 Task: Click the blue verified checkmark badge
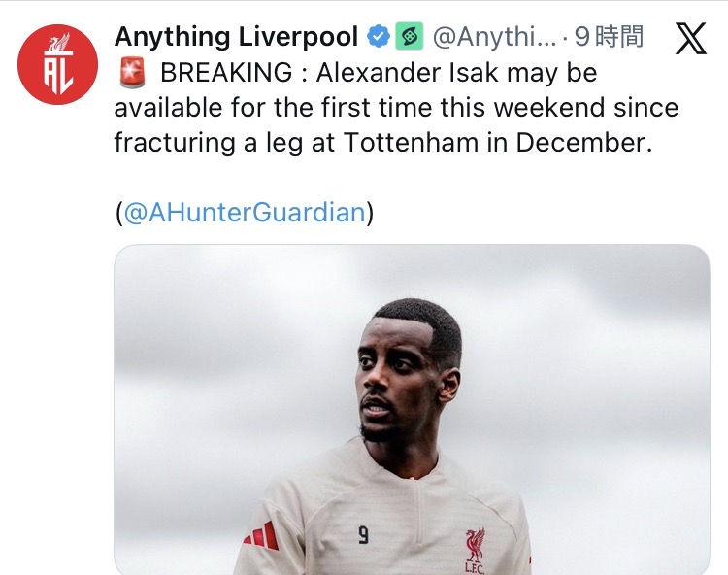click(378, 37)
